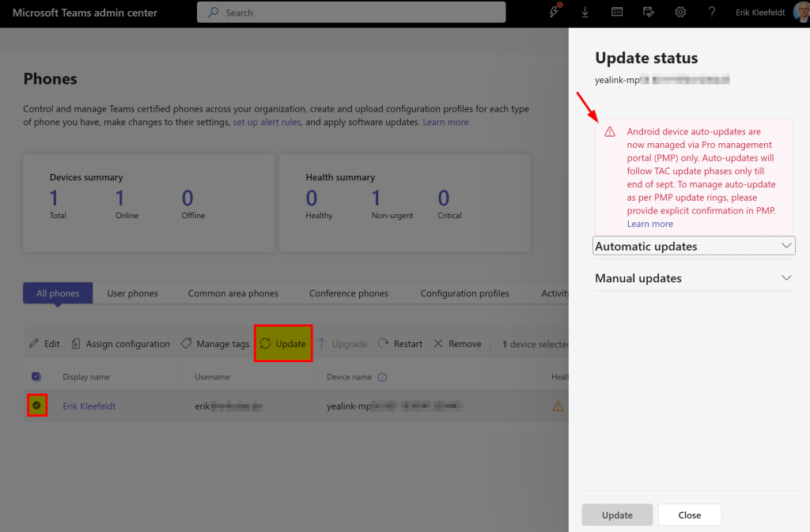Click the Display name column header
Image resolution: width=810 pixels, height=532 pixels.
(x=86, y=377)
